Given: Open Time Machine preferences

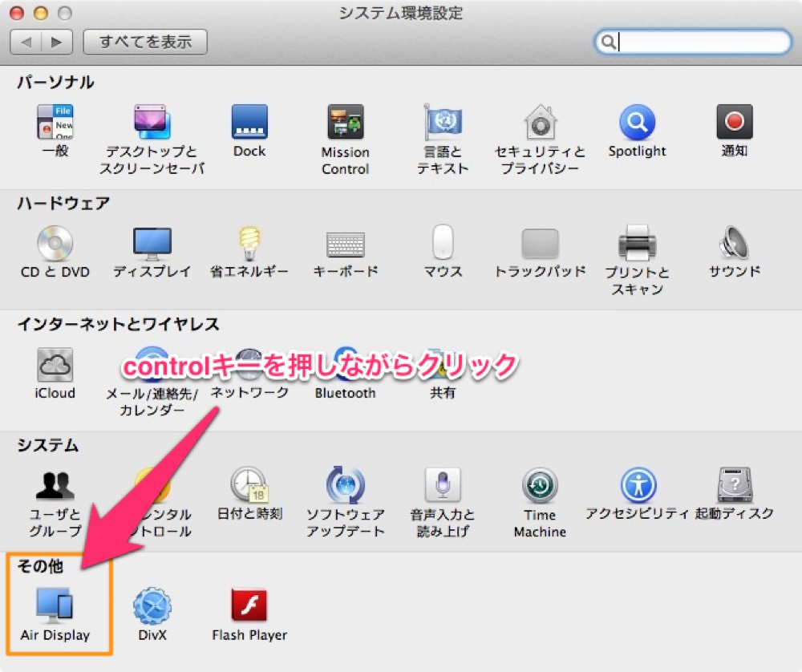Looking at the screenshot, I should (540, 485).
